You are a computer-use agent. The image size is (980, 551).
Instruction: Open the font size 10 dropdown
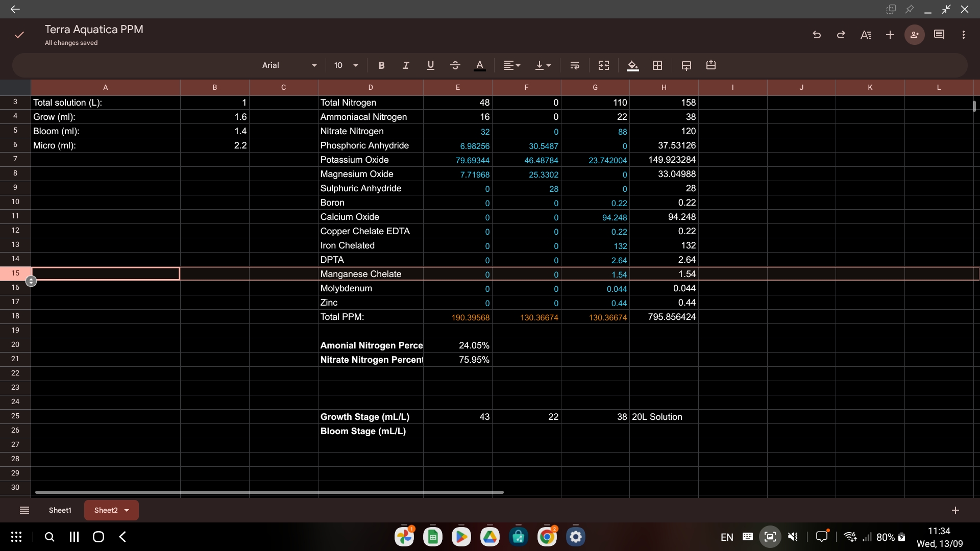pyautogui.click(x=346, y=65)
